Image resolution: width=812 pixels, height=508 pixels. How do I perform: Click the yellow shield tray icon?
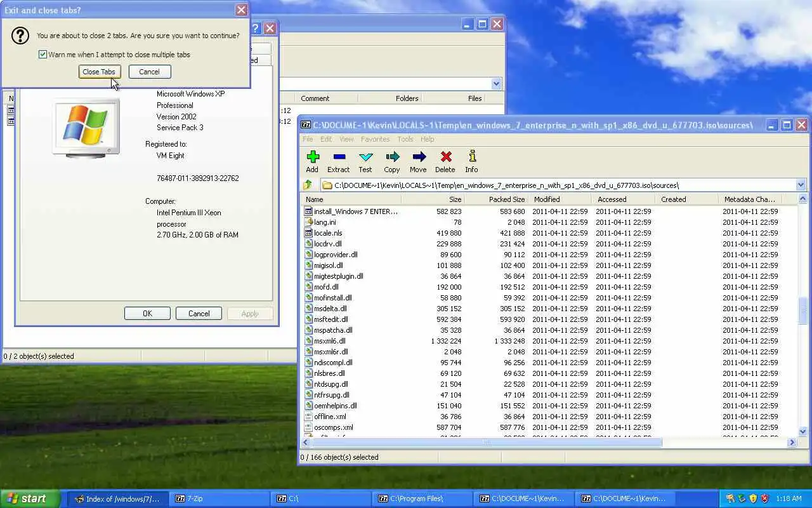pos(753,498)
